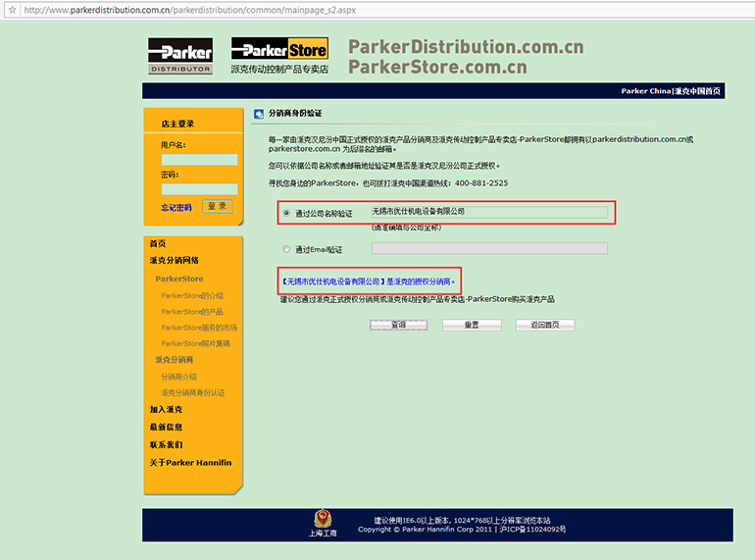Open ParkerStore的产品 sidebar link
This screenshot has height=560, width=755.
(192, 312)
